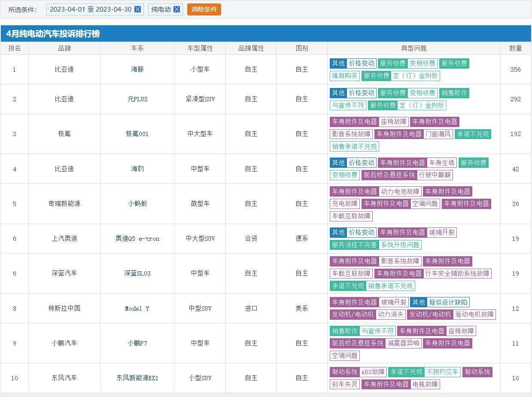Select the 服务流程不完善 issue tag

(354, 245)
